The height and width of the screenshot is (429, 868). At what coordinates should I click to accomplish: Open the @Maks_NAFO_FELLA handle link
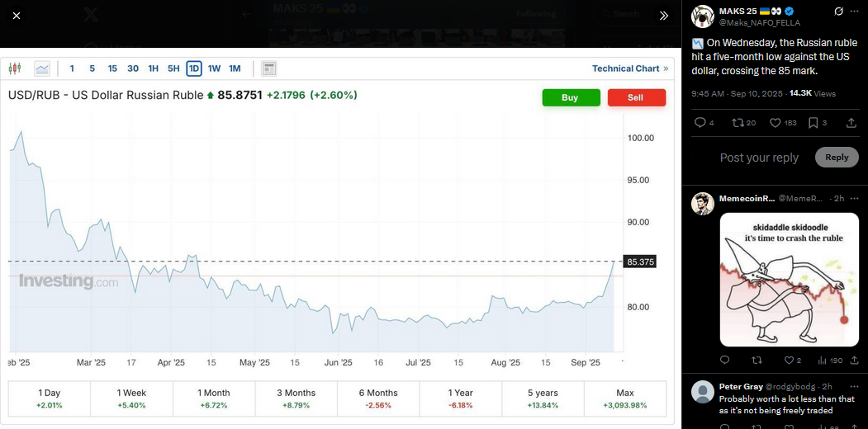pyautogui.click(x=760, y=22)
